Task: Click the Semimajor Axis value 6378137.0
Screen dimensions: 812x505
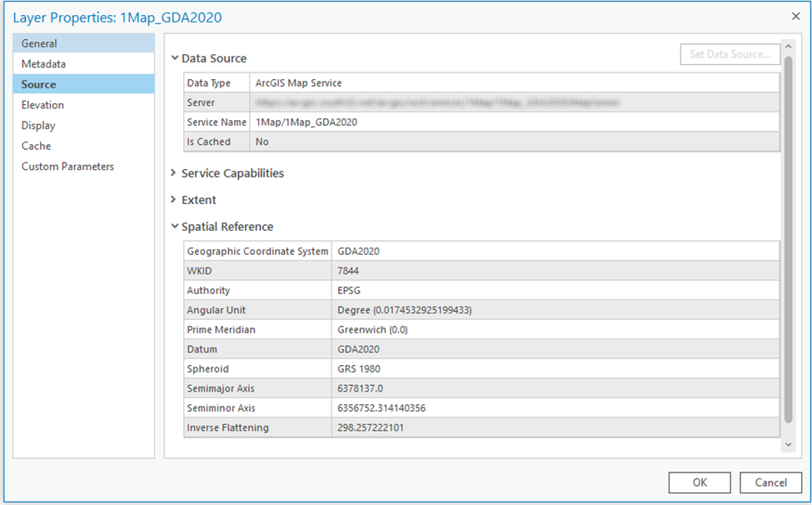Action: 361,388
